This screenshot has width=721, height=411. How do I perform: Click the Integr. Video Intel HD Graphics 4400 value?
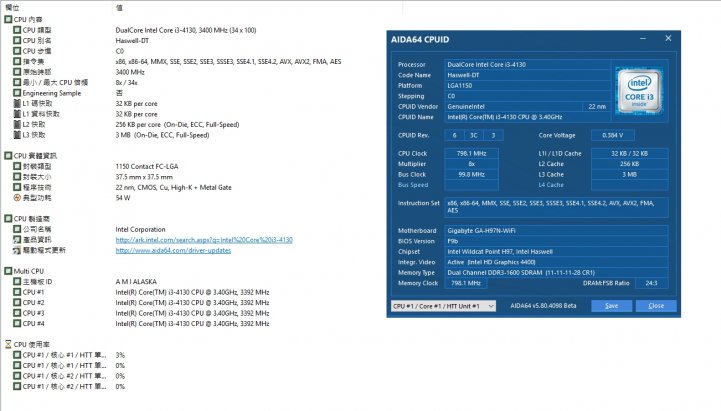(x=556, y=262)
